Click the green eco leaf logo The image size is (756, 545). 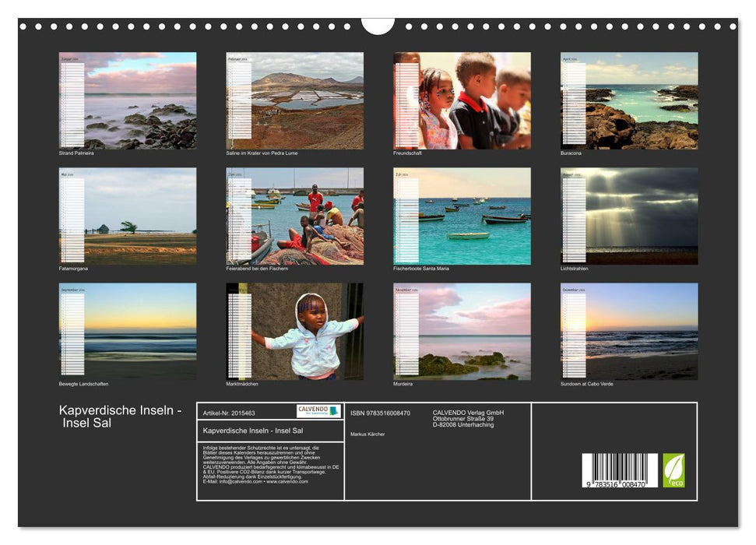[673, 470]
